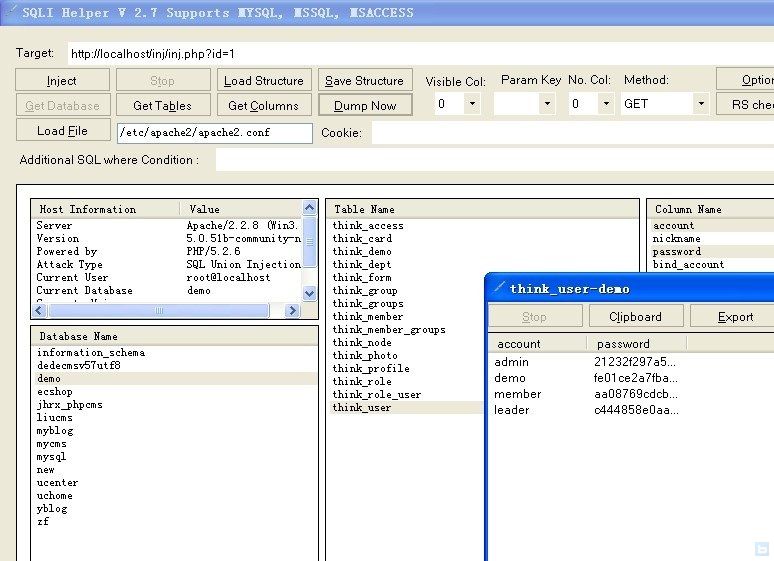Select database jhrx_phpcms
This screenshot has height=561, width=774.
click(70, 404)
